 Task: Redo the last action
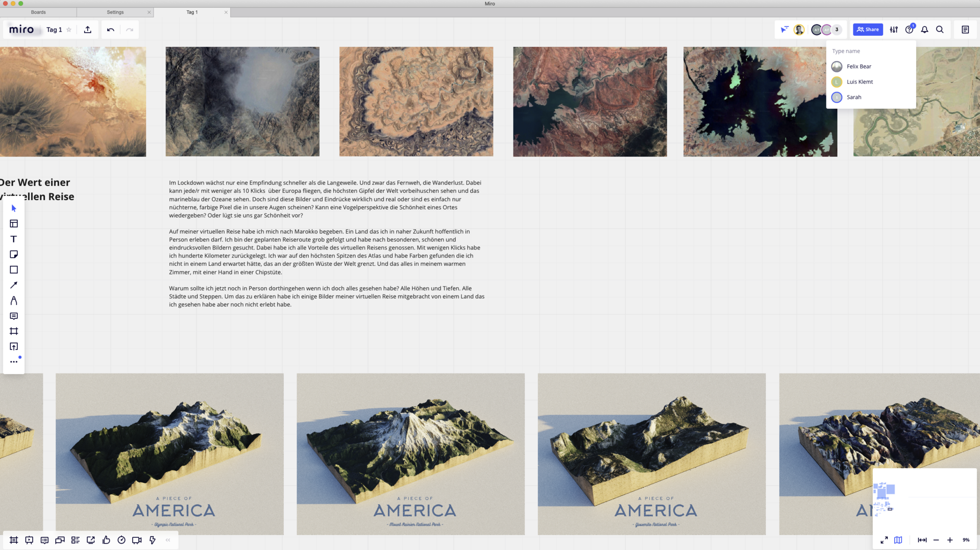click(130, 30)
